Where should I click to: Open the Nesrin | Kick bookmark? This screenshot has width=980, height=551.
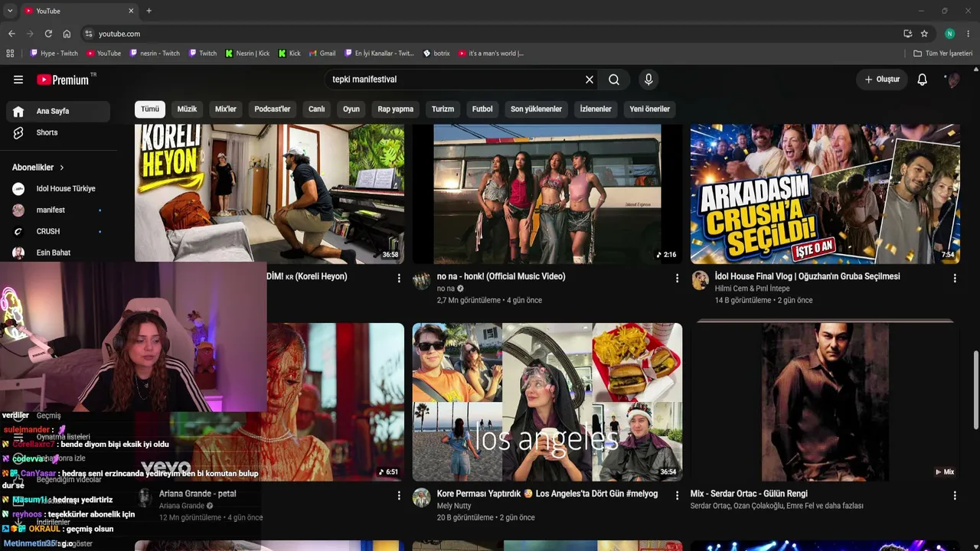[x=247, y=54]
